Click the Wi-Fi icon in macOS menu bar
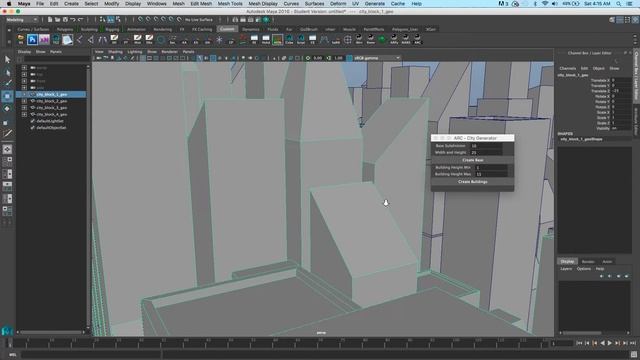The height and width of the screenshot is (360, 640). point(545,4)
